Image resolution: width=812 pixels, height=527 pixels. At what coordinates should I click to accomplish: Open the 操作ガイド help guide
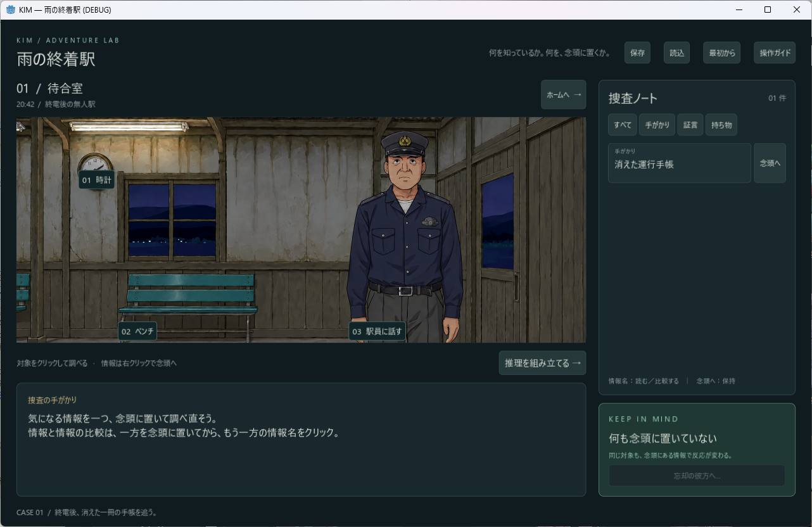pos(775,53)
